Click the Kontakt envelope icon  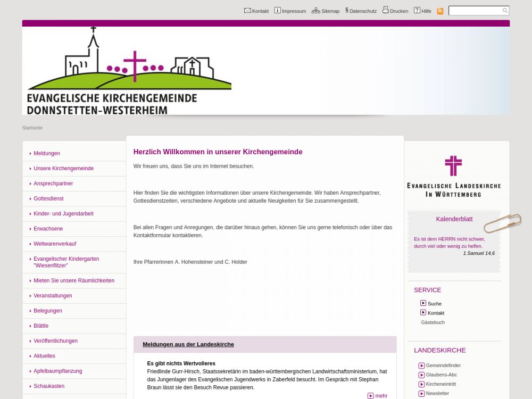[247, 11]
